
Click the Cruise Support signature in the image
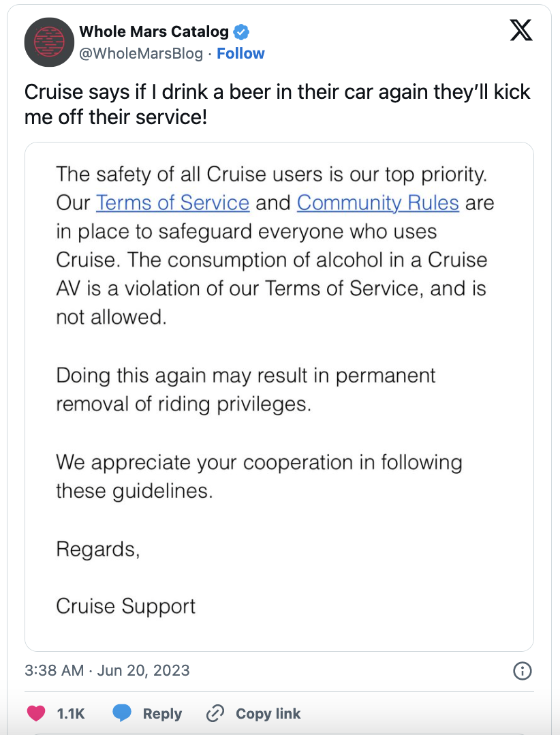(x=125, y=606)
